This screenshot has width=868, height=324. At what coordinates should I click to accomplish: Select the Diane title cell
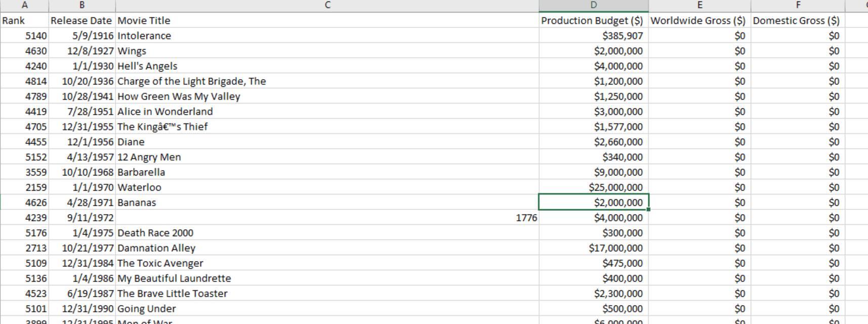[x=327, y=142]
